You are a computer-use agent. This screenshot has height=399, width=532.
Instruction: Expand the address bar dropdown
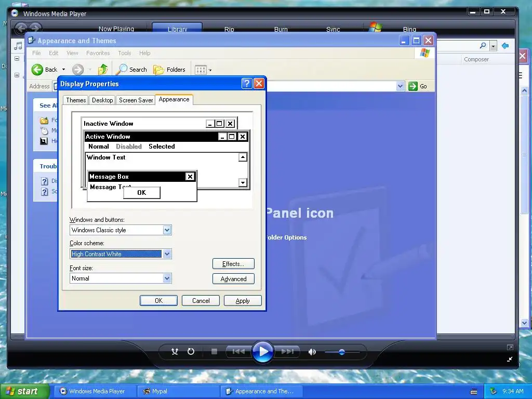coord(400,86)
